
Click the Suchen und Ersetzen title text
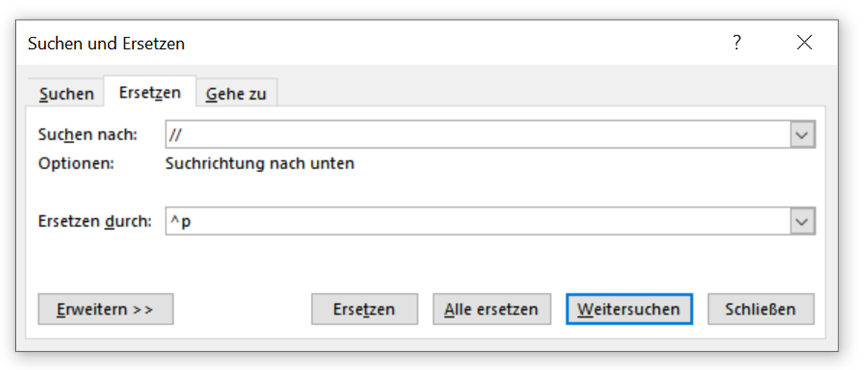tap(106, 43)
